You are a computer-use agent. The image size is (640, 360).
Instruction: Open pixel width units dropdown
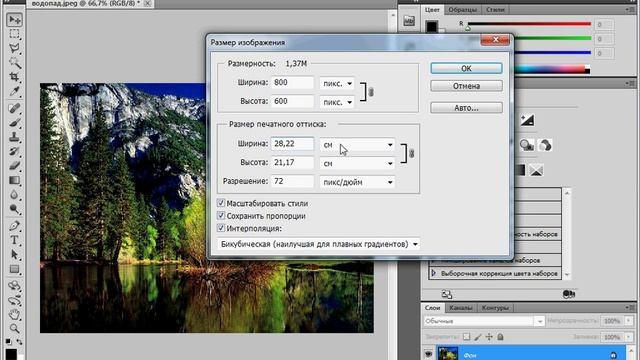click(x=337, y=83)
